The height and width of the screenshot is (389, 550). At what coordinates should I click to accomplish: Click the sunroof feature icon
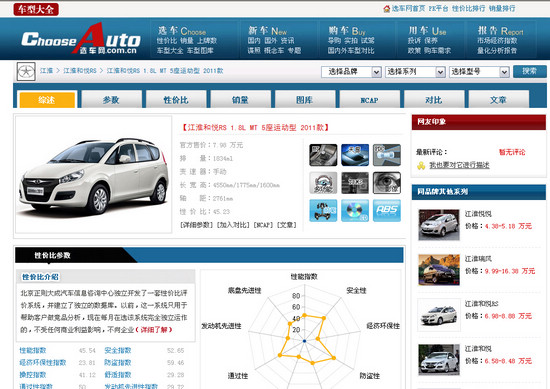point(355,155)
